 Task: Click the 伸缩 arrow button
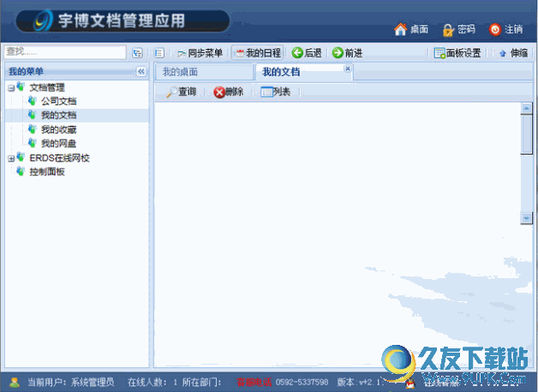pyautogui.click(x=513, y=53)
